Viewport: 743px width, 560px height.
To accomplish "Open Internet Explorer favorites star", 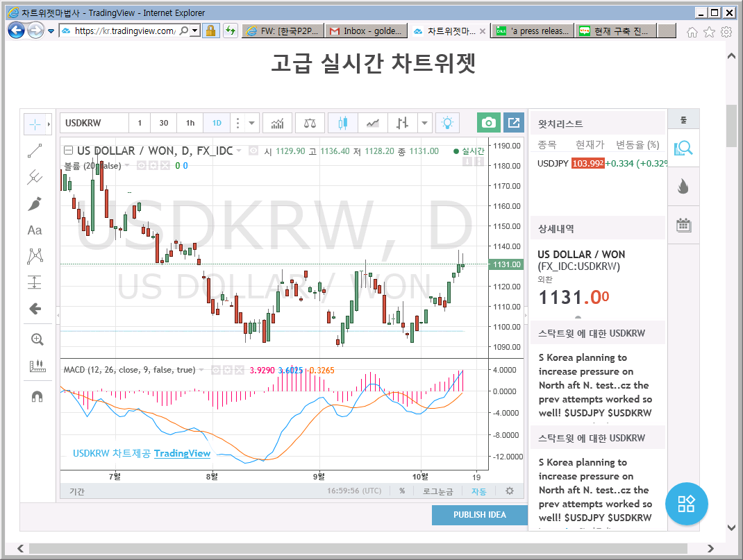I will pos(709,32).
